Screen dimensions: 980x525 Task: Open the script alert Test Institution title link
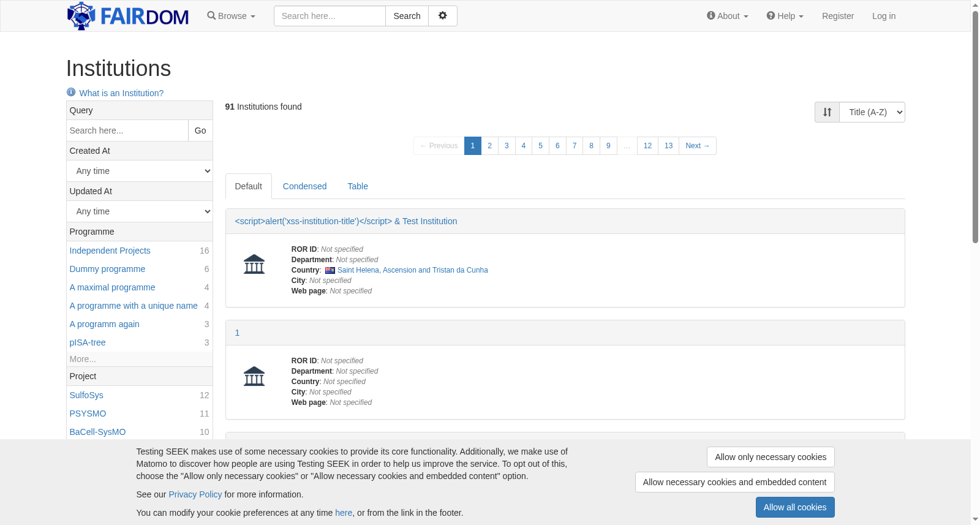346,221
